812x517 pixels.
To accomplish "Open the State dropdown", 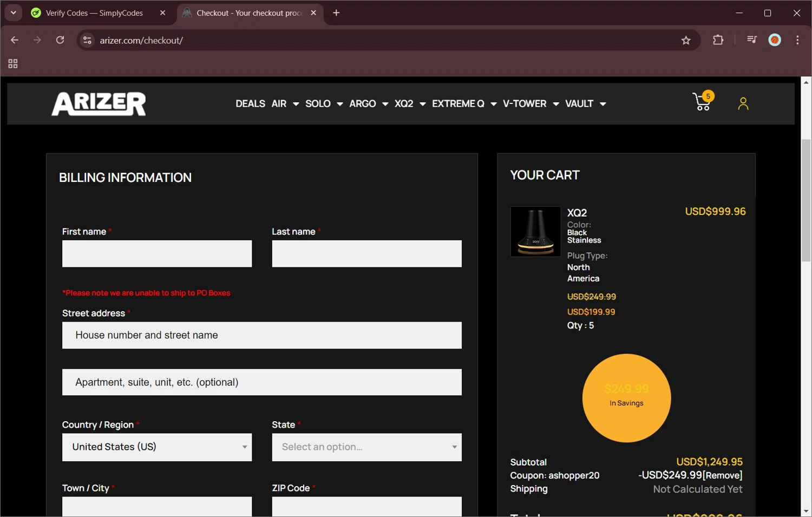I will click(x=366, y=447).
